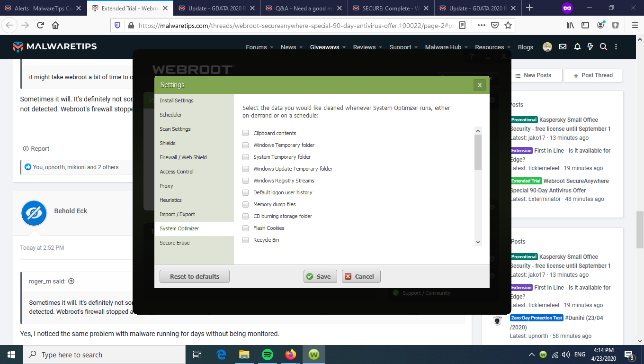Go back to the previous page

click(10, 26)
